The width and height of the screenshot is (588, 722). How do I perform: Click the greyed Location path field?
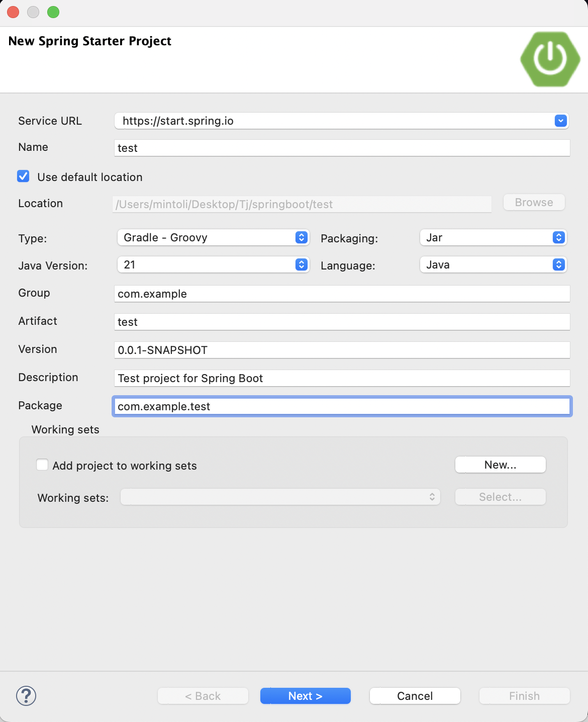pos(302,204)
